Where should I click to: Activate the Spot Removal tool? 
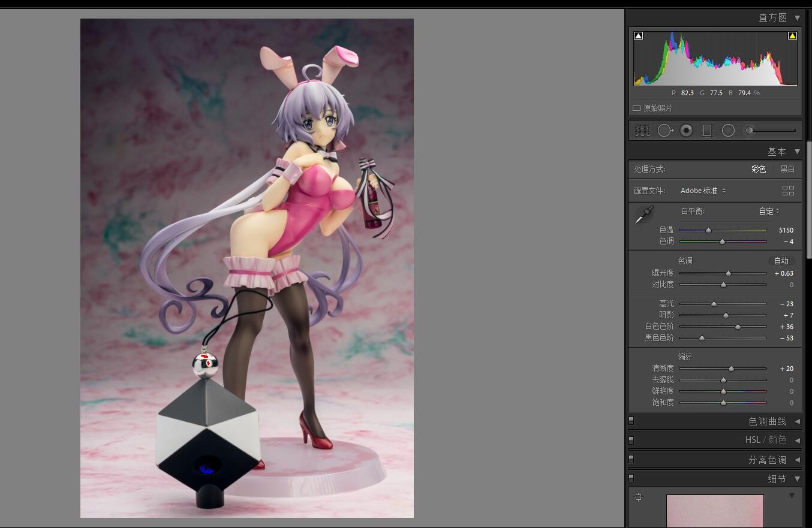pos(665,131)
